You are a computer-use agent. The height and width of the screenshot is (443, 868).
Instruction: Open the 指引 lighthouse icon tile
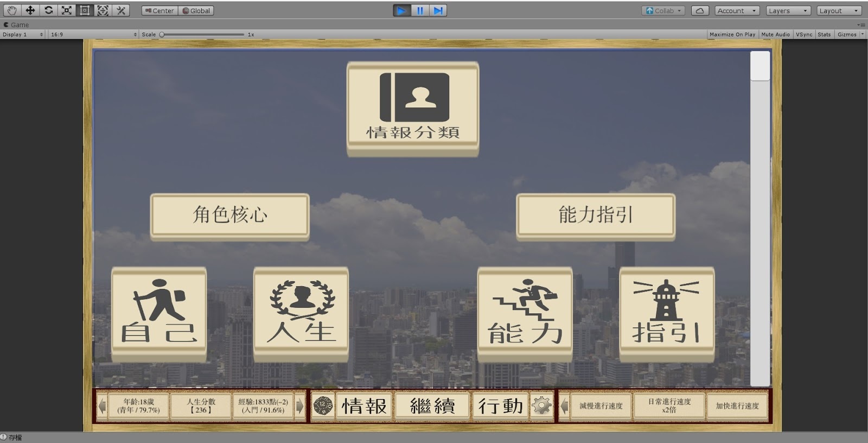click(667, 313)
